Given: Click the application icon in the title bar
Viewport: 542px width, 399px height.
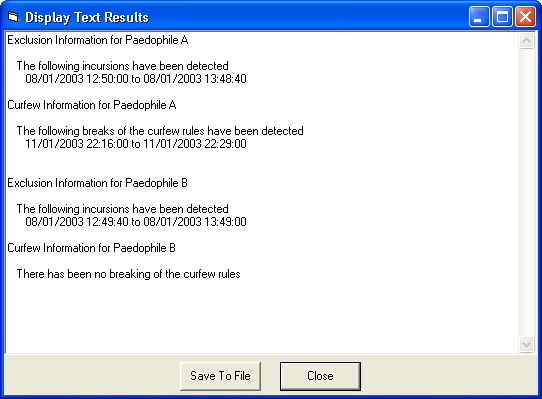Looking at the screenshot, I should click(13, 17).
